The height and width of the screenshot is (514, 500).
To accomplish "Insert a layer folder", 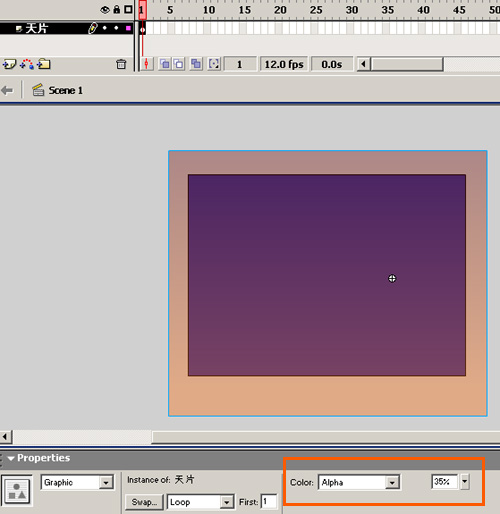I will tap(44, 64).
